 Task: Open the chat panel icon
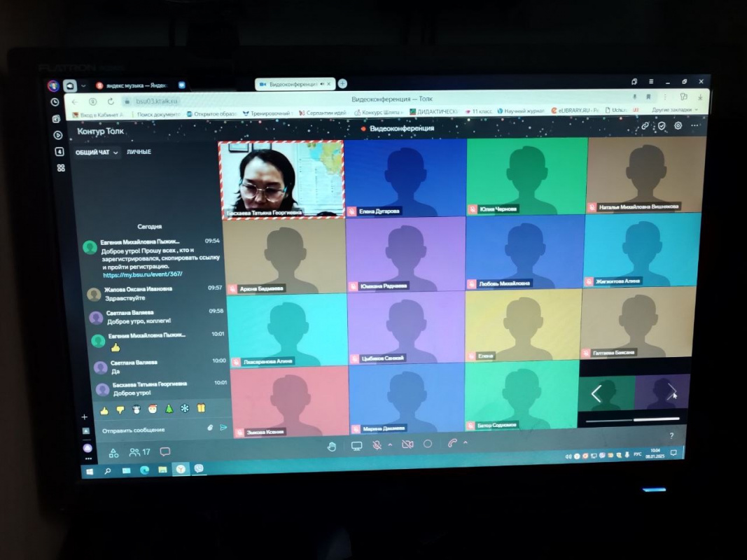click(x=165, y=451)
